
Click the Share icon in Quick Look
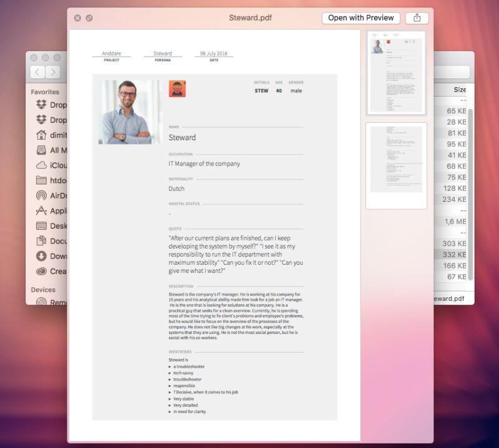click(416, 17)
